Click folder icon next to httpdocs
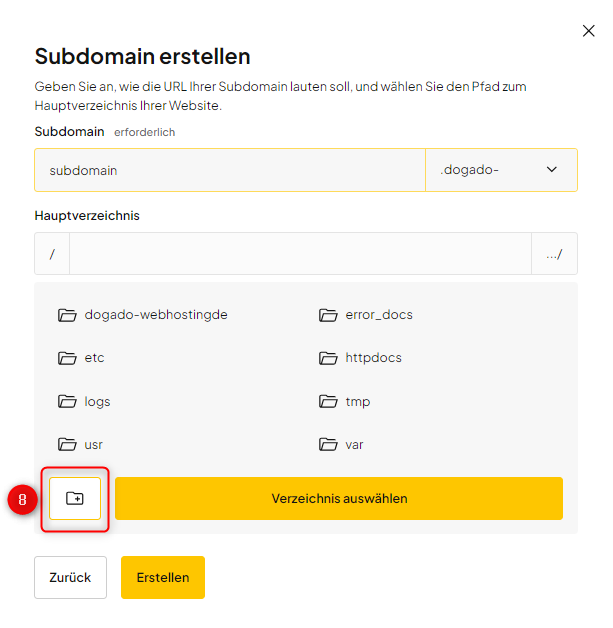 [x=328, y=358]
